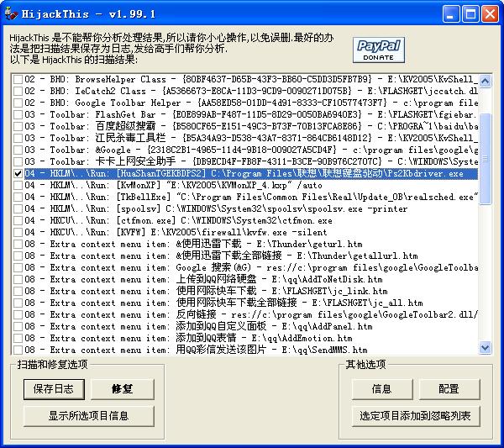504x448 pixels.
Task: Click 选定项目添加到忽略列表 button
Action: pyautogui.click(x=416, y=416)
